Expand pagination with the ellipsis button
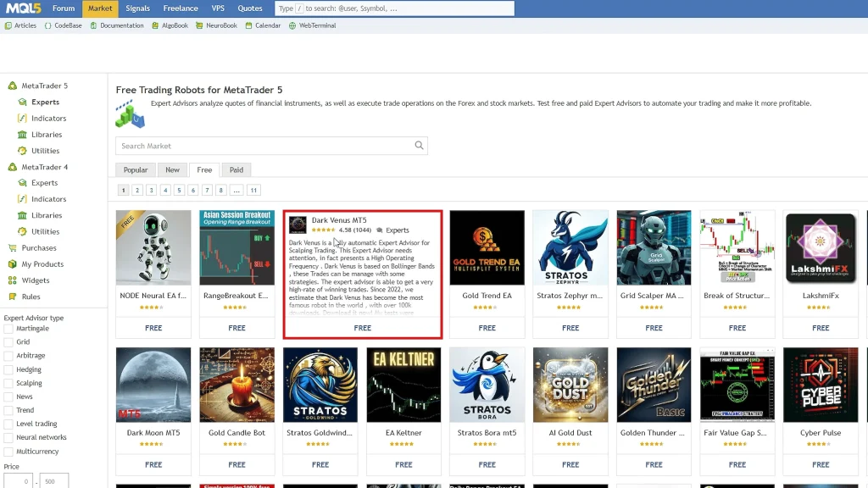 (236, 191)
